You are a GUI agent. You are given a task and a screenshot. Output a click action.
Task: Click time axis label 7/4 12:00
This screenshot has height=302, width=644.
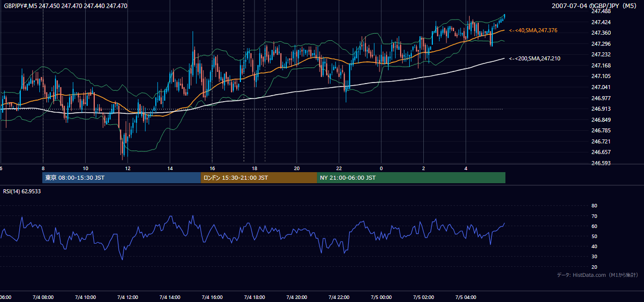point(127,297)
